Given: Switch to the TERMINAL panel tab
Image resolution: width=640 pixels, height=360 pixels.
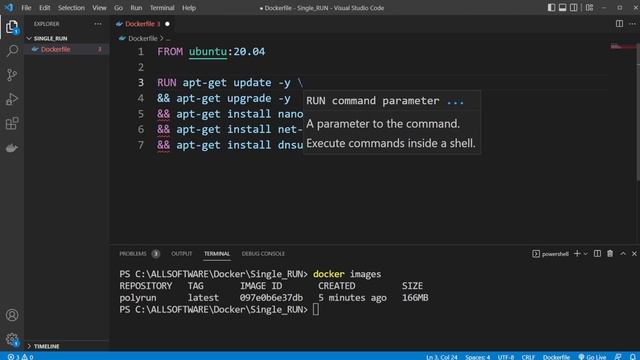Looking at the screenshot, I should (217, 254).
